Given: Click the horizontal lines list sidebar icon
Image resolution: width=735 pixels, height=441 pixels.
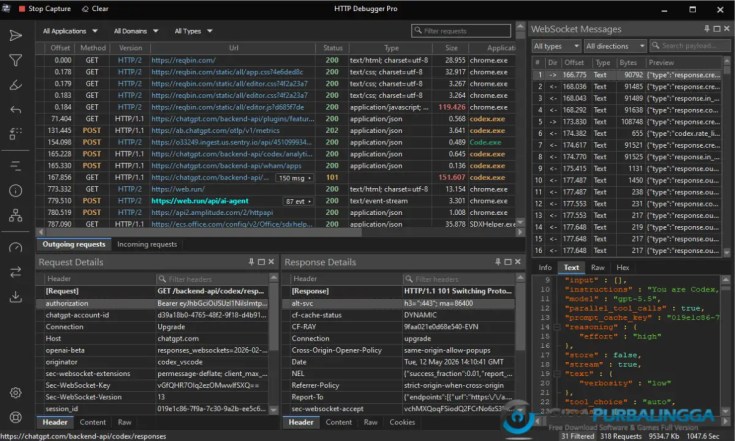Looking at the screenshot, I should tap(15, 165).
